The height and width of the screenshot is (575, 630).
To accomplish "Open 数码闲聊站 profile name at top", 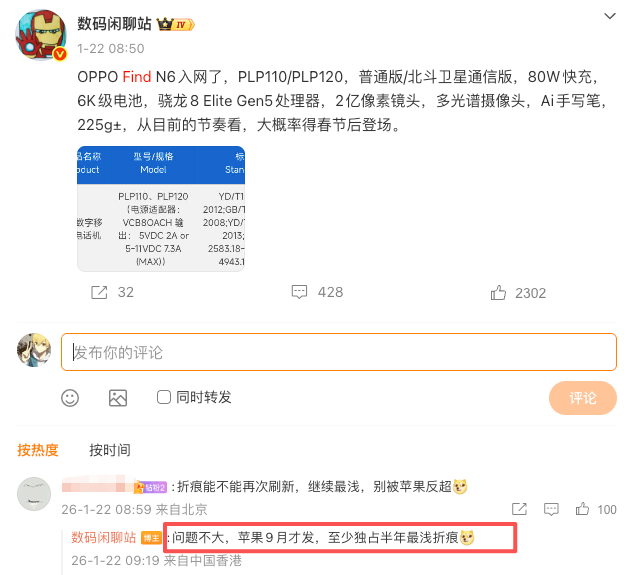I will click(x=114, y=24).
